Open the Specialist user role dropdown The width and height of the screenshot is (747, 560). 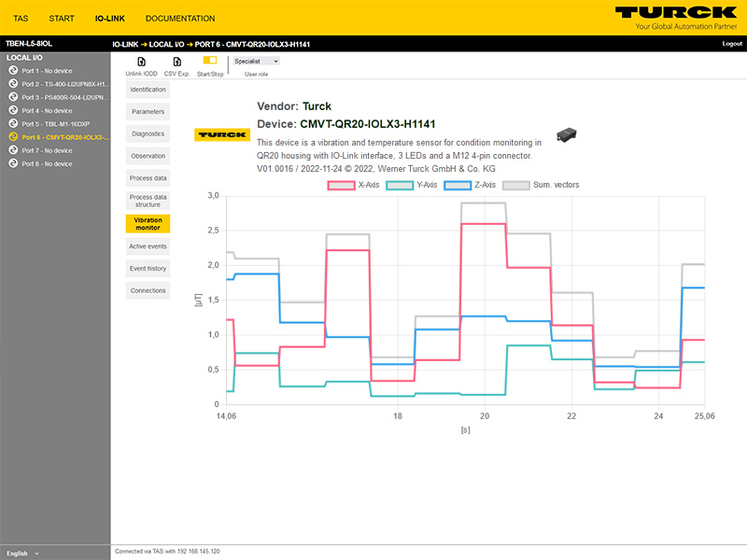tap(256, 61)
